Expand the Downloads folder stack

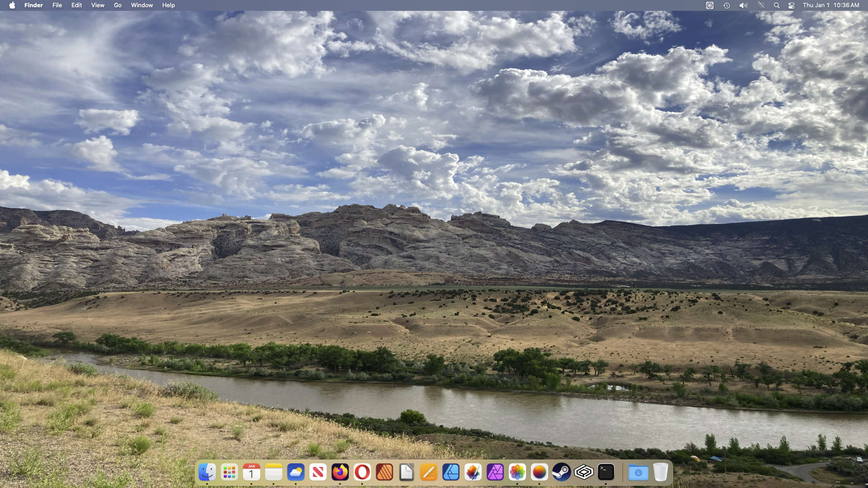pyautogui.click(x=638, y=473)
